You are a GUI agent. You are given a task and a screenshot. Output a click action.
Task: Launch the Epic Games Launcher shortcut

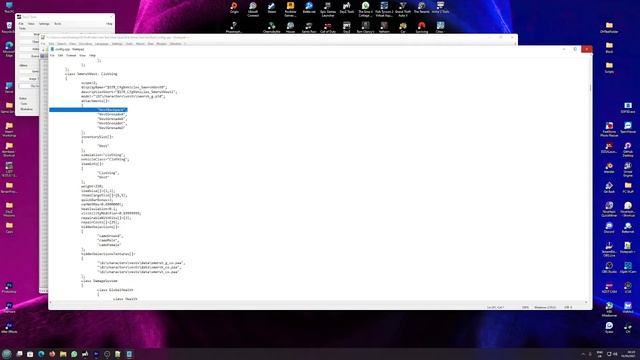coord(328,9)
